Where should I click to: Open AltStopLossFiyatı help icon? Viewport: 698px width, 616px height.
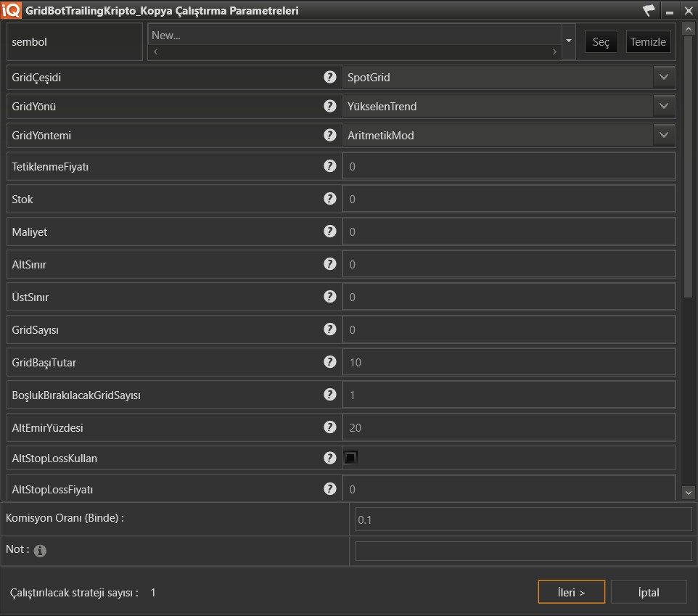coord(329,489)
